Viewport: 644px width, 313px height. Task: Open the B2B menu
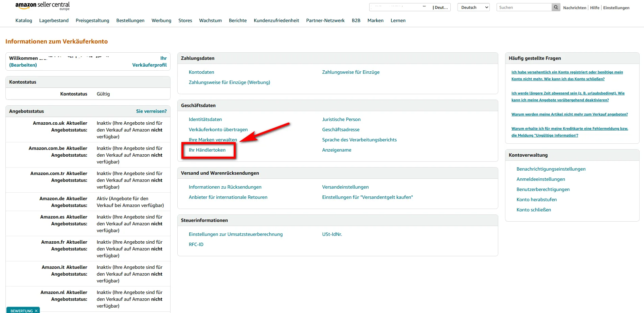356,20
